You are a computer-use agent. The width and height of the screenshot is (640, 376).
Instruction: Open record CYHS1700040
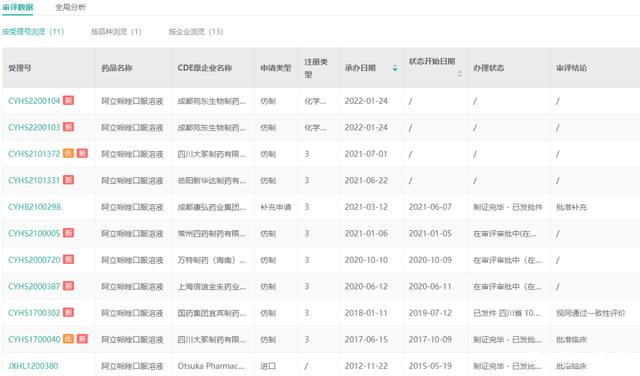coord(34,339)
